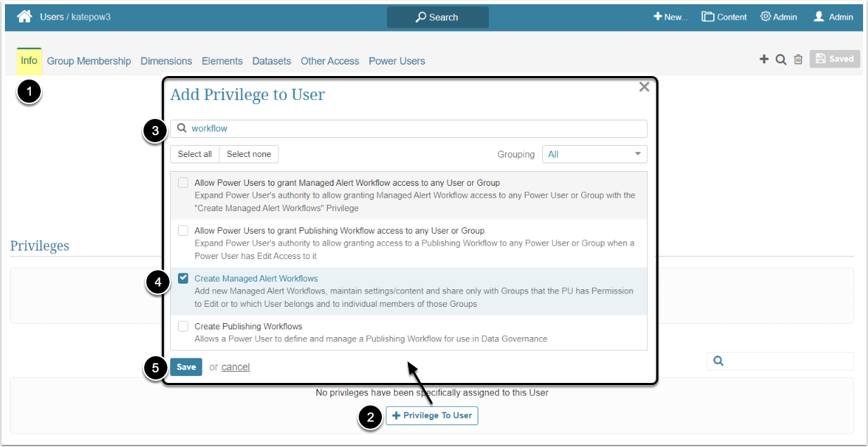Switch to the Group Membership tab
Image resolution: width=868 pixels, height=447 pixels.
coord(89,61)
